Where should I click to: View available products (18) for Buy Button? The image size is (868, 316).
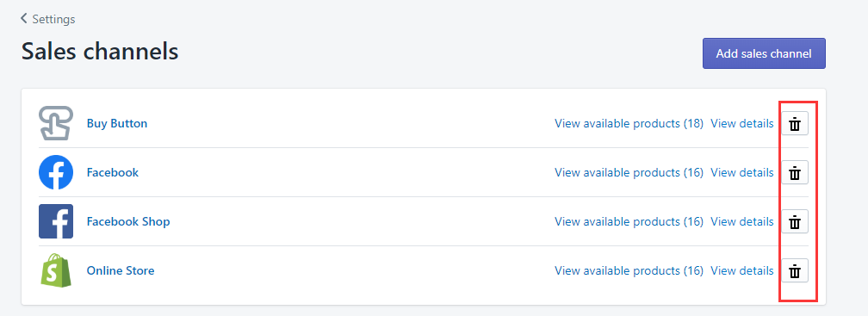pos(629,123)
